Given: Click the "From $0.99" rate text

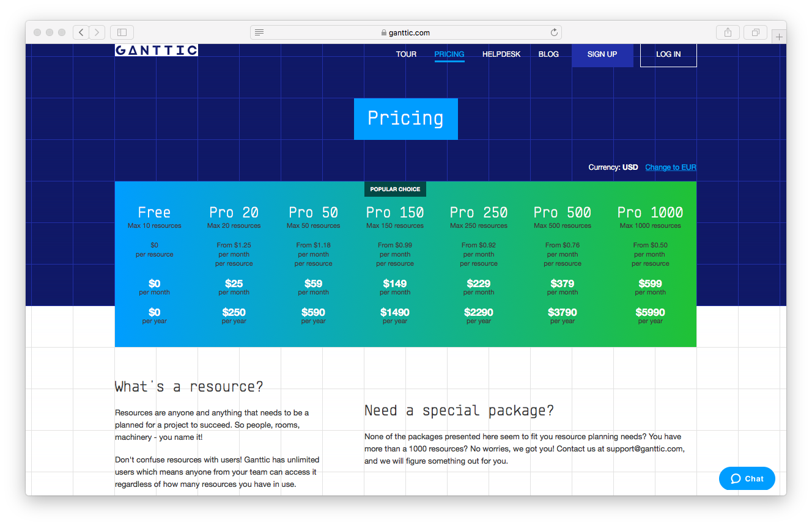Looking at the screenshot, I should pos(395,246).
